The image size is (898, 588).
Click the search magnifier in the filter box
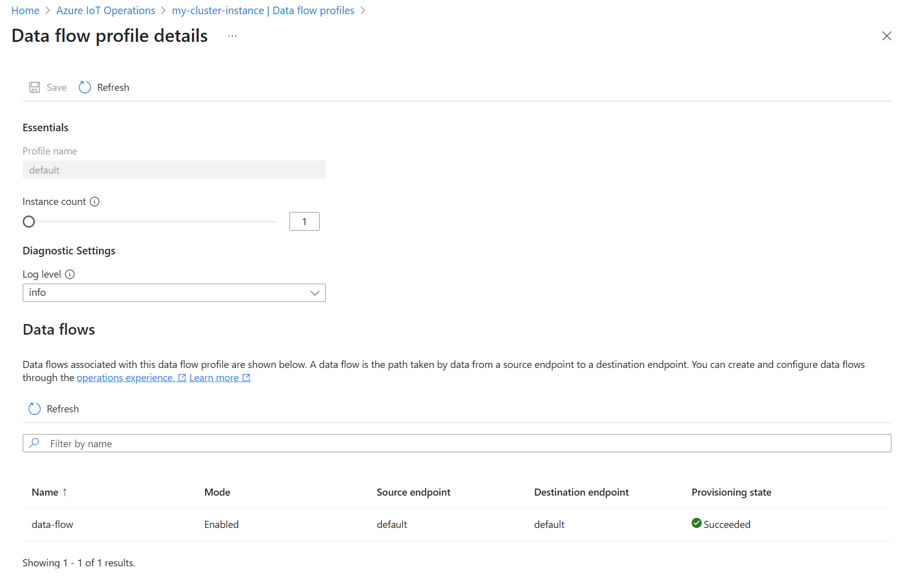pyautogui.click(x=34, y=443)
